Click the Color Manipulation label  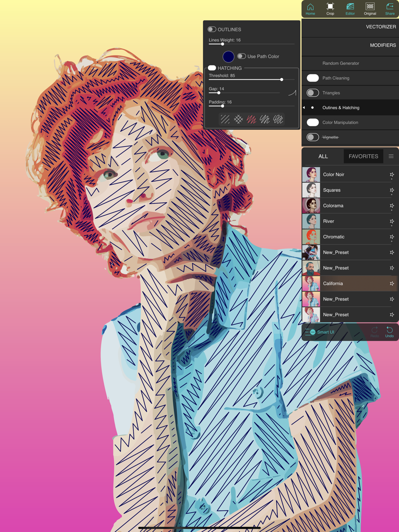tap(340, 122)
